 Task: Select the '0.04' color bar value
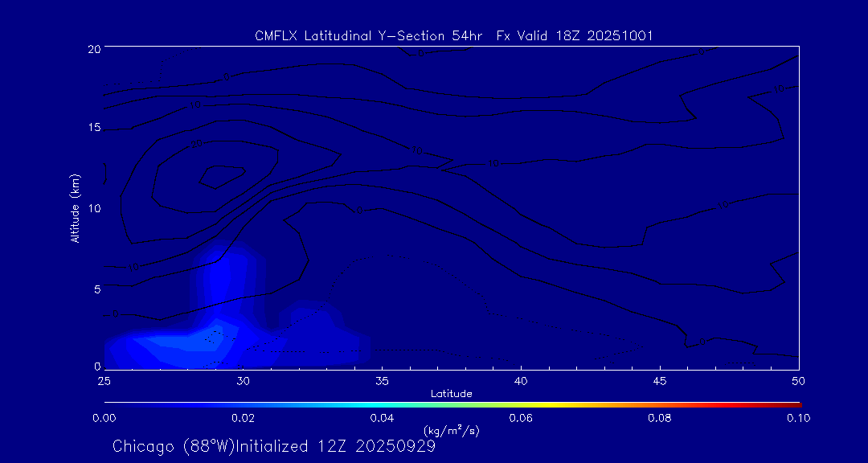(x=382, y=418)
